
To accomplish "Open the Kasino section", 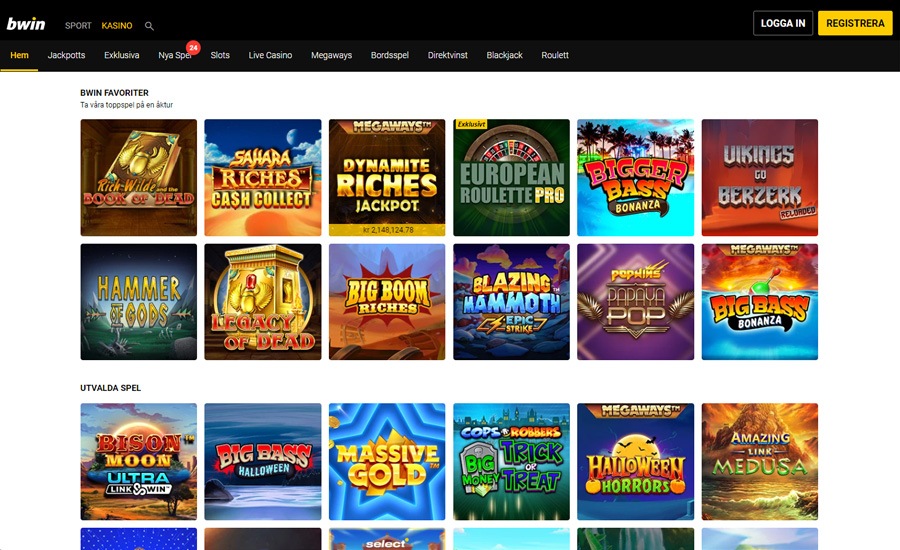I will pos(117,26).
